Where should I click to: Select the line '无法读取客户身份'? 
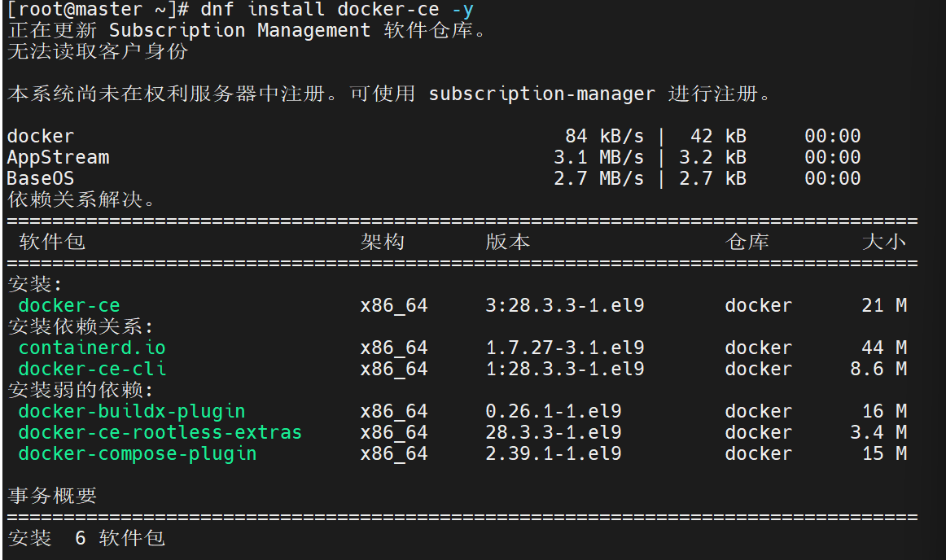coord(98,51)
